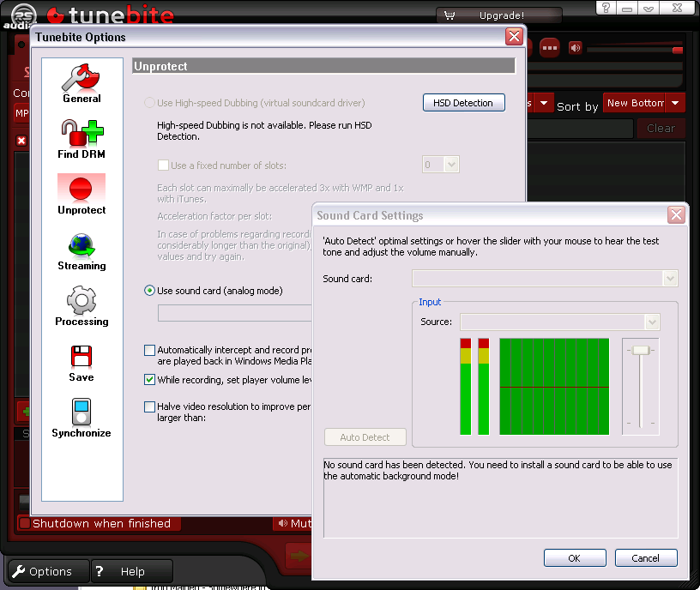Click the Unprotect section header
The width and height of the screenshot is (700, 590).
323,66
